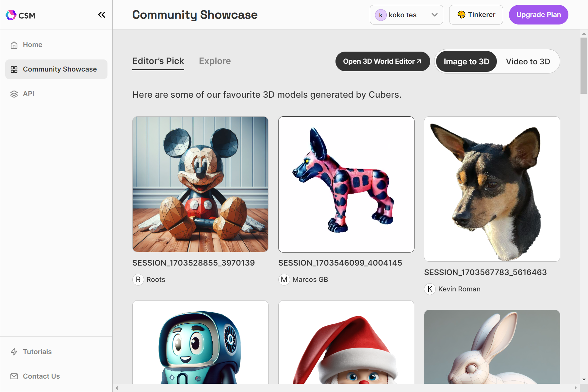This screenshot has height=392, width=588.
Task: Click the Upgrade Plan button
Action: click(x=538, y=15)
